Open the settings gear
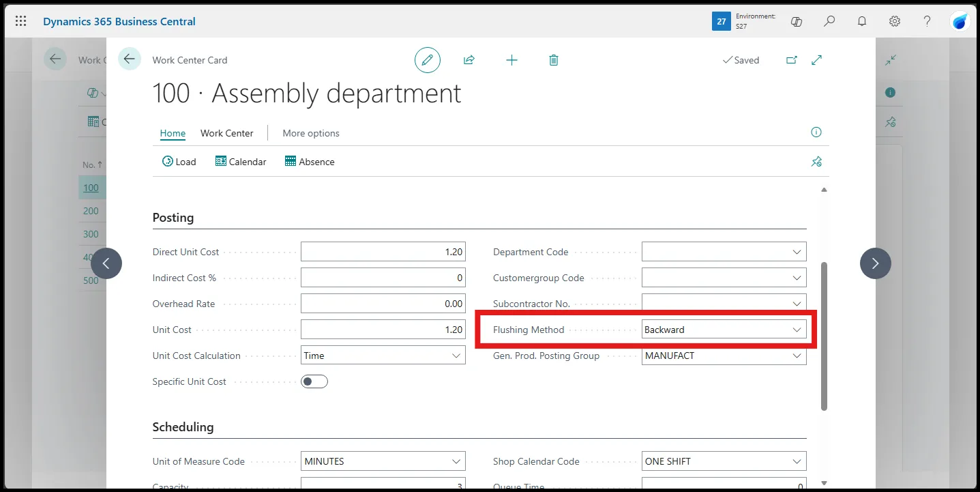This screenshot has height=492, width=980. [895, 21]
